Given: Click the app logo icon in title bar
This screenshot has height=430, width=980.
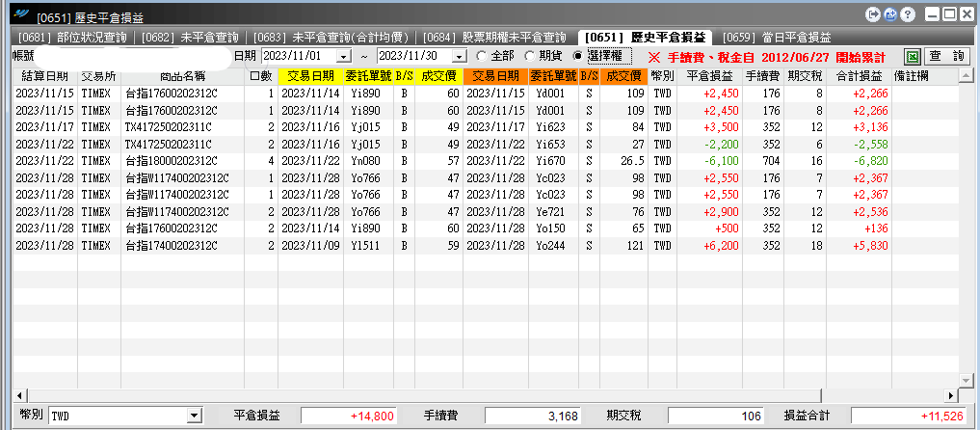Looking at the screenshot, I should coord(22,13).
